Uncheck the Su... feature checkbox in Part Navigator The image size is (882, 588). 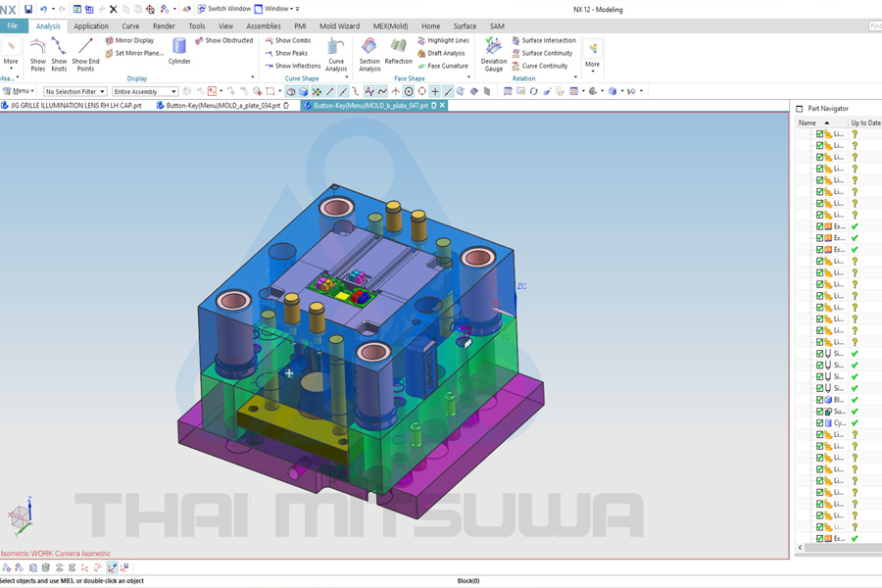click(819, 412)
